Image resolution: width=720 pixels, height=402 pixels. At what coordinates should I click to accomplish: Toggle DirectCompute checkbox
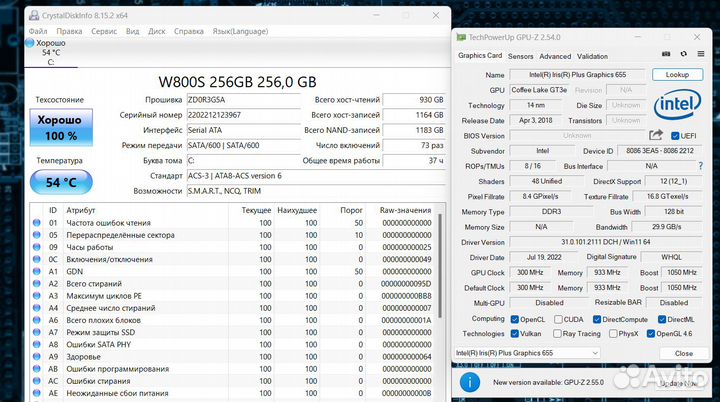coord(597,319)
